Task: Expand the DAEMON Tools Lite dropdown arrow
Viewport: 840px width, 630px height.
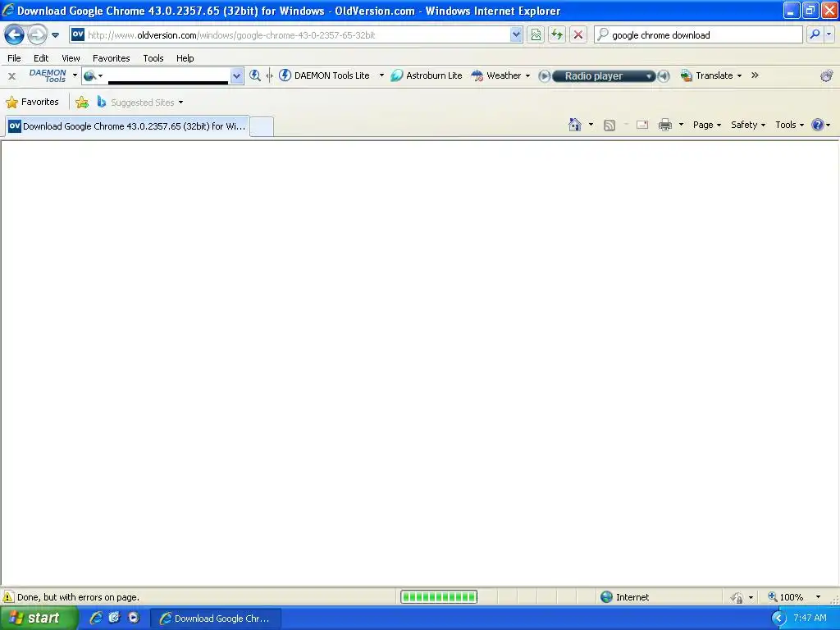Action: click(x=381, y=75)
